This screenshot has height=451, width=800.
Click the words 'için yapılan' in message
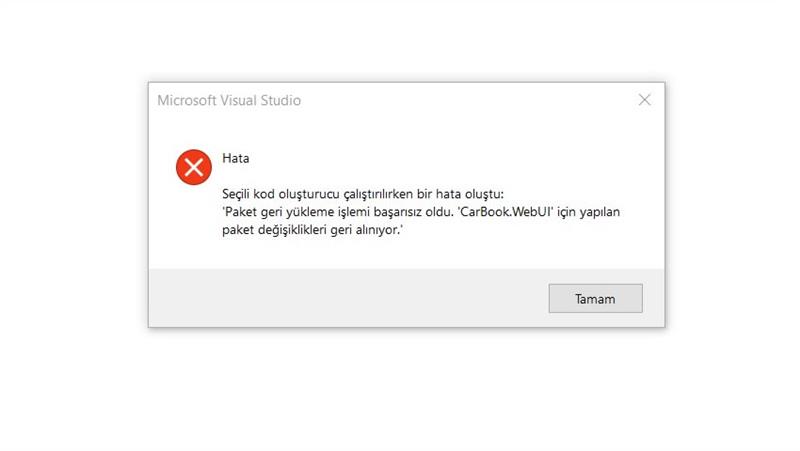coord(588,212)
